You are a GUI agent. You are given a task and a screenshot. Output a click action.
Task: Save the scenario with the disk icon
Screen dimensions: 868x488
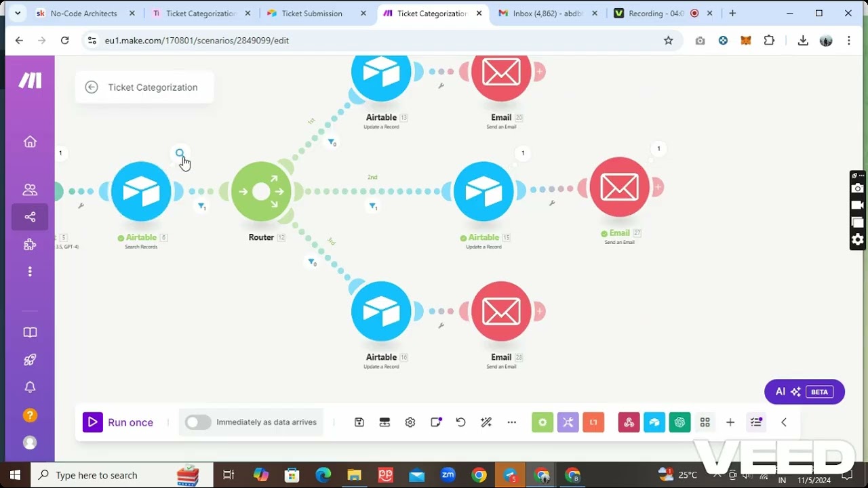click(359, 422)
